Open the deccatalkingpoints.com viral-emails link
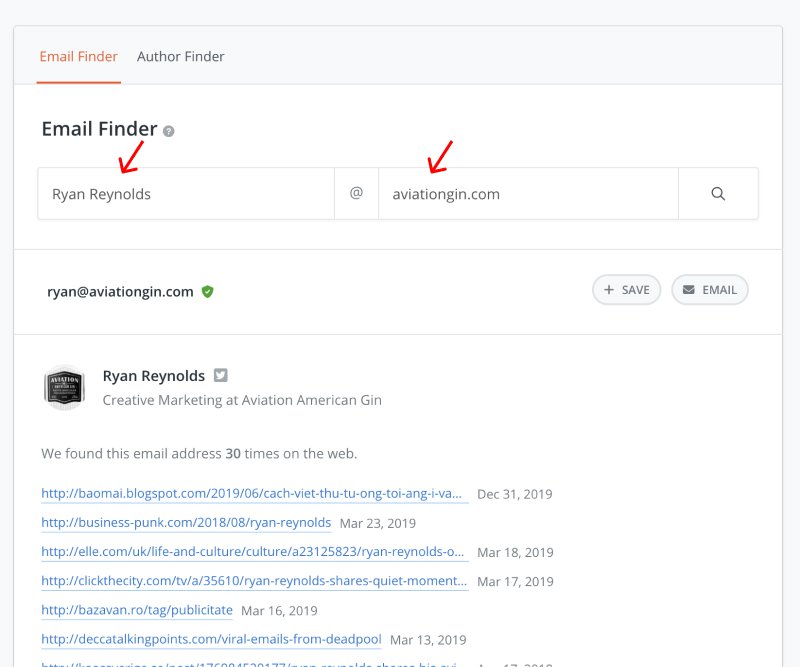The width and height of the screenshot is (800, 667). [x=211, y=639]
